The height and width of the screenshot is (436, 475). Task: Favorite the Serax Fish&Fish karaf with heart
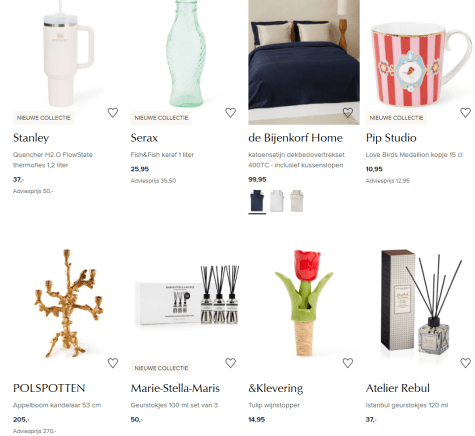click(x=230, y=113)
